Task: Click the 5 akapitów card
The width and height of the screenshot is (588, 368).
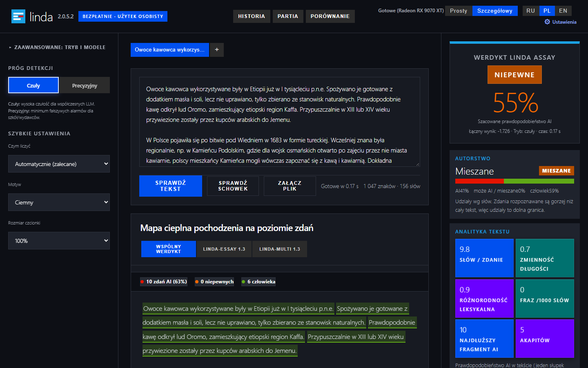Action: tap(545, 339)
